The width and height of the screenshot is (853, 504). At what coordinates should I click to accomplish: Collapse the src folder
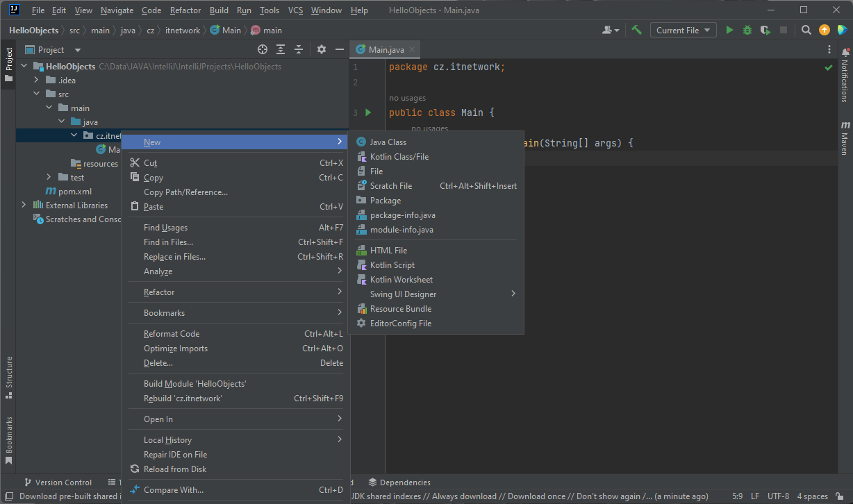(36, 94)
